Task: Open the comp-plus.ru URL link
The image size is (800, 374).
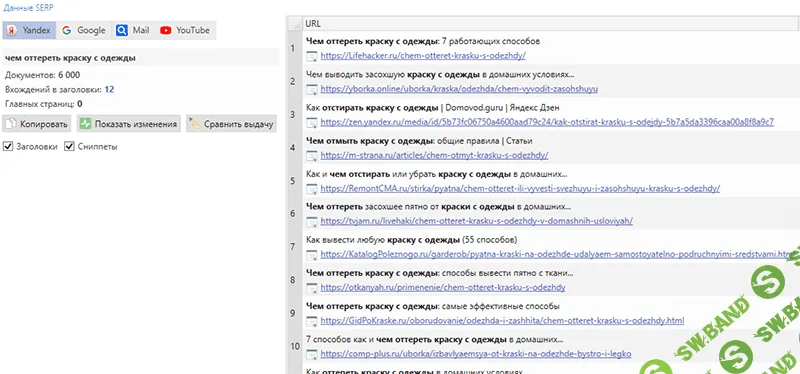Action: 476,354
